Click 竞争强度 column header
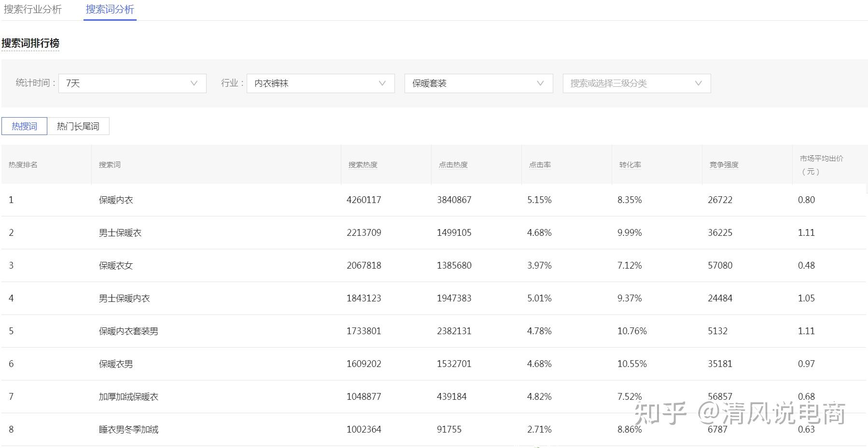The width and height of the screenshot is (868, 448). (x=724, y=165)
